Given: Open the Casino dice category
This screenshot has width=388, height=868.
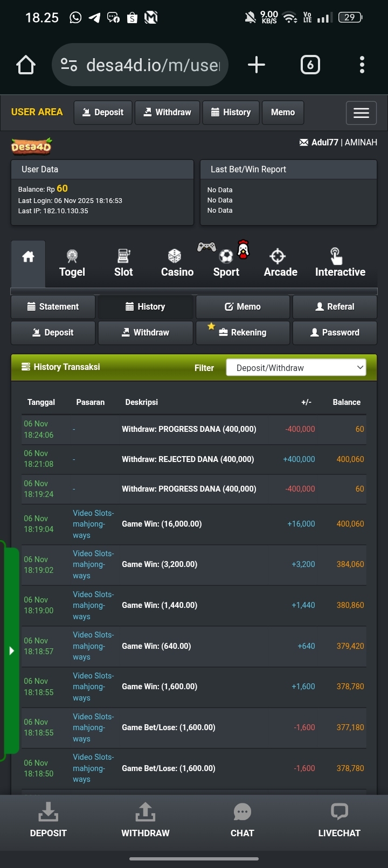Looking at the screenshot, I should (x=177, y=264).
